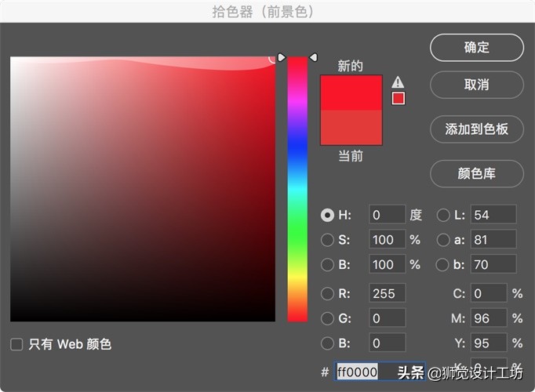This screenshot has height=392, width=535.
Task: Click the 新的 new color swatch
Action: (x=351, y=93)
